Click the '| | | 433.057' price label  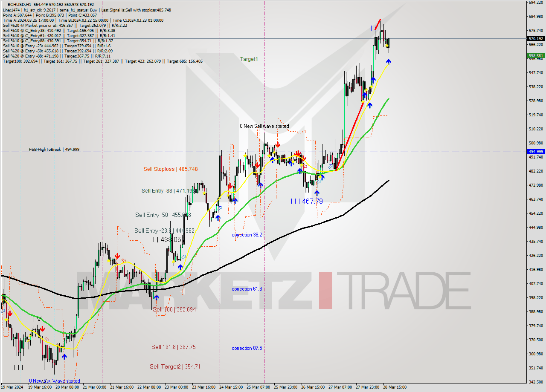coord(166,239)
